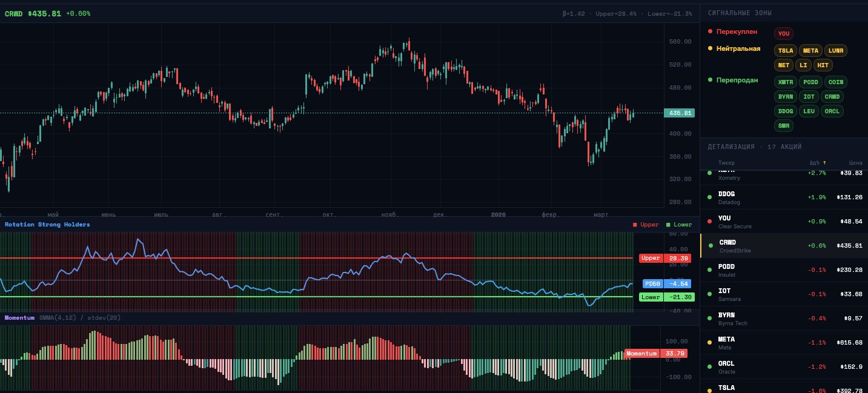Pick the LUNR ticker chip

coord(835,51)
